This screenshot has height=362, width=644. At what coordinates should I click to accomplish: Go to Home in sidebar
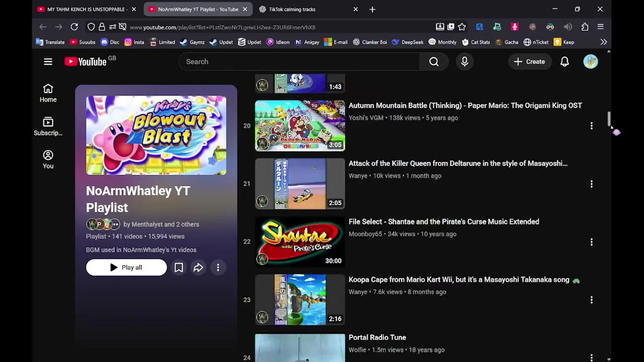click(48, 94)
